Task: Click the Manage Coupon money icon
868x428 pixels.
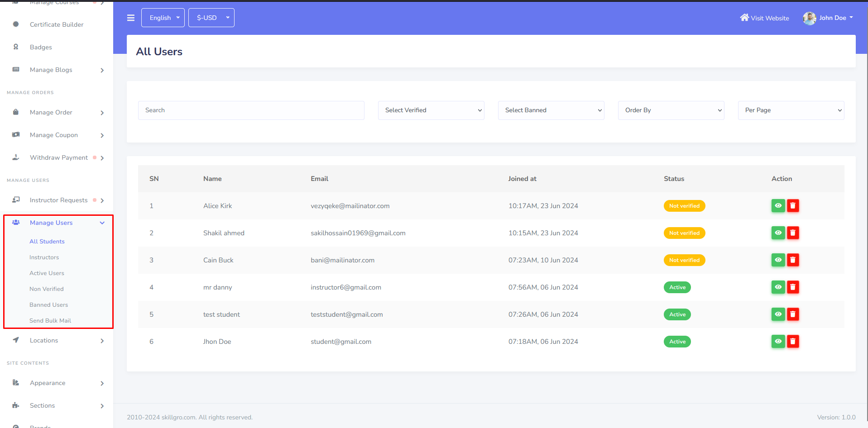Action: [x=16, y=135]
